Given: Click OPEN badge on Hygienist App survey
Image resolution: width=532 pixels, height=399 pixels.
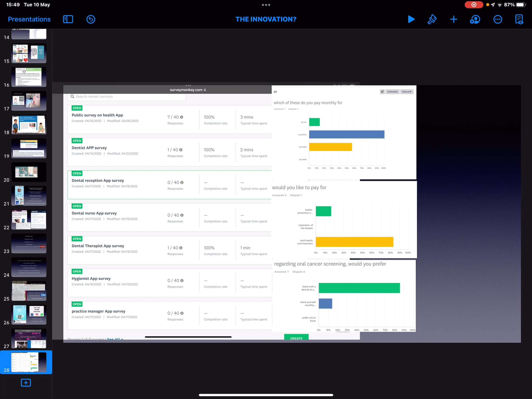Looking at the screenshot, I should (77, 272).
